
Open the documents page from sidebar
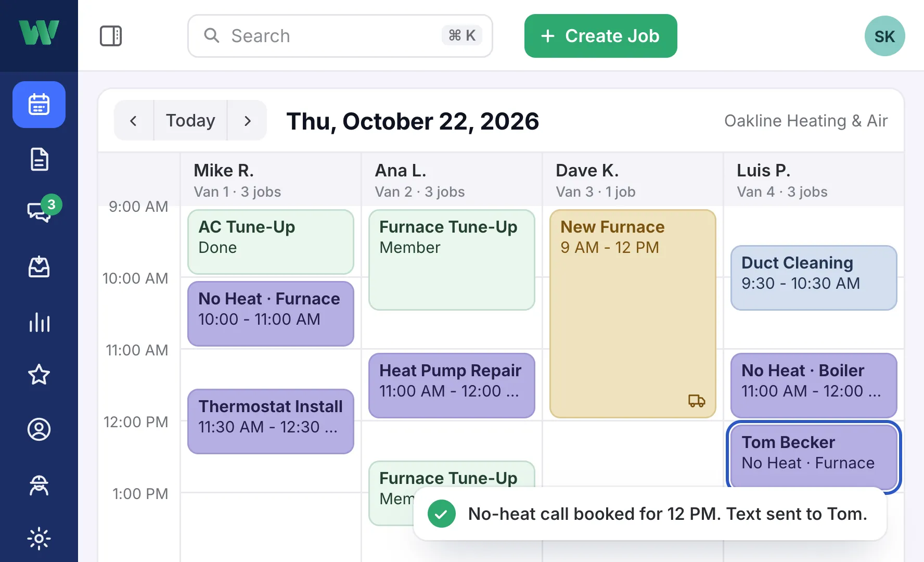pos(39,159)
